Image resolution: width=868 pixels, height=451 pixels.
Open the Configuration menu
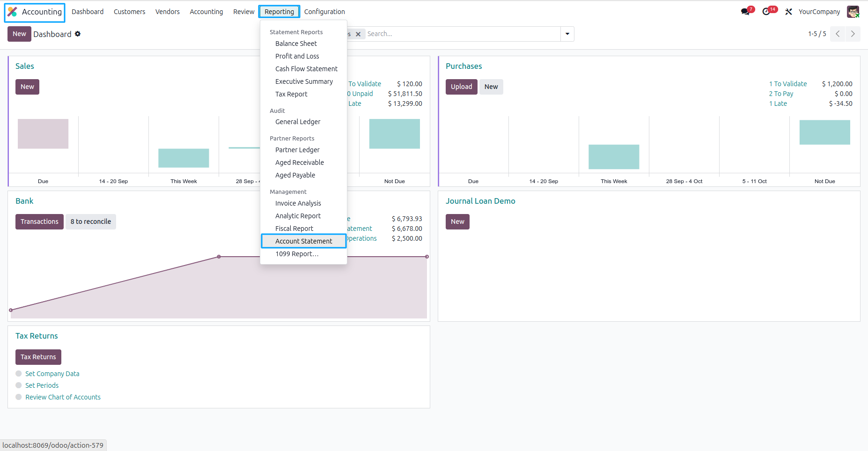point(324,12)
